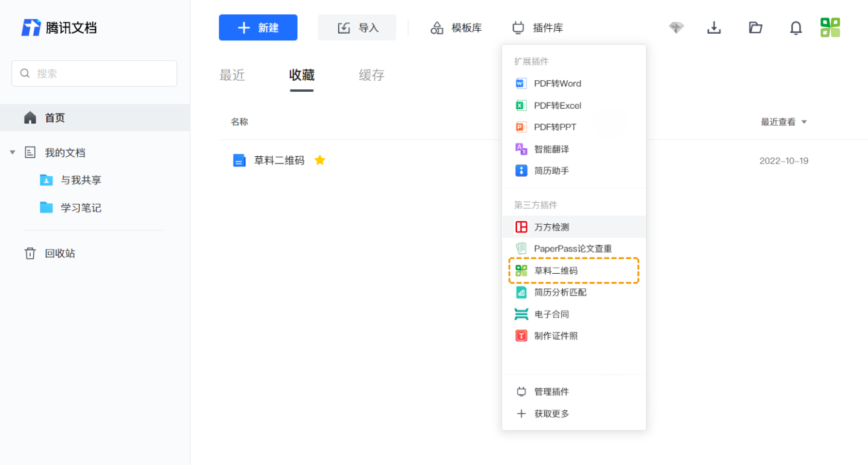This screenshot has width=868, height=465.
Task: Open the 草料二维码 document in list
Action: click(279, 160)
